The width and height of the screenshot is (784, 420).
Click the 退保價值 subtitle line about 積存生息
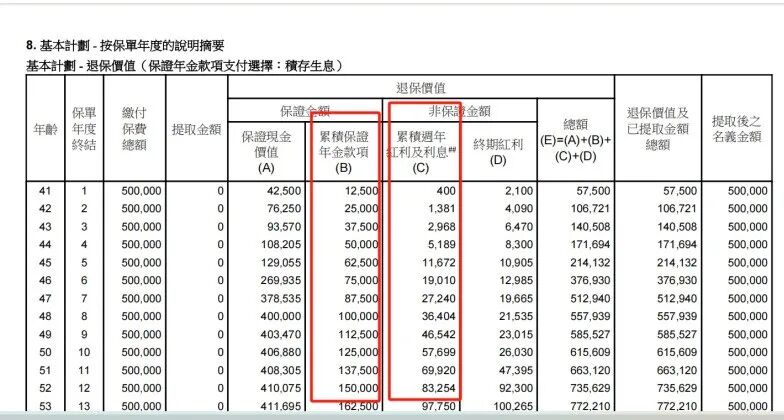click(185, 65)
